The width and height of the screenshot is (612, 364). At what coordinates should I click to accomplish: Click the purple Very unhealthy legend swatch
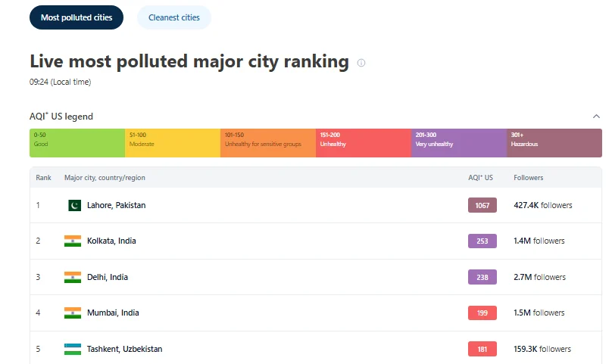[x=458, y=143]
